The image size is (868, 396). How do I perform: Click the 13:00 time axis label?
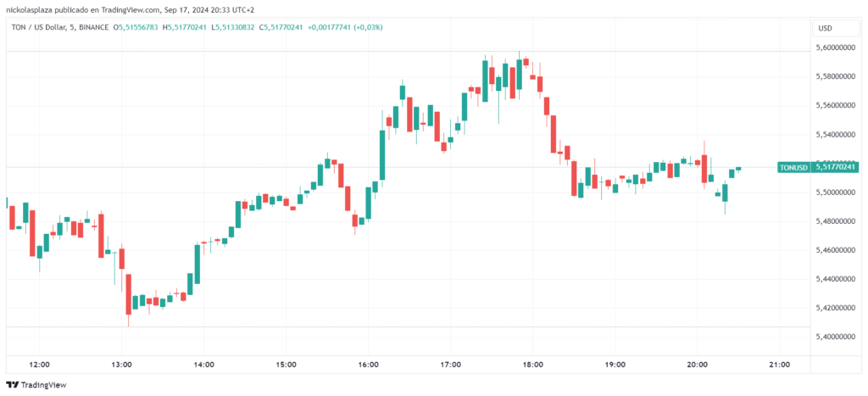[x=121, y=365]
